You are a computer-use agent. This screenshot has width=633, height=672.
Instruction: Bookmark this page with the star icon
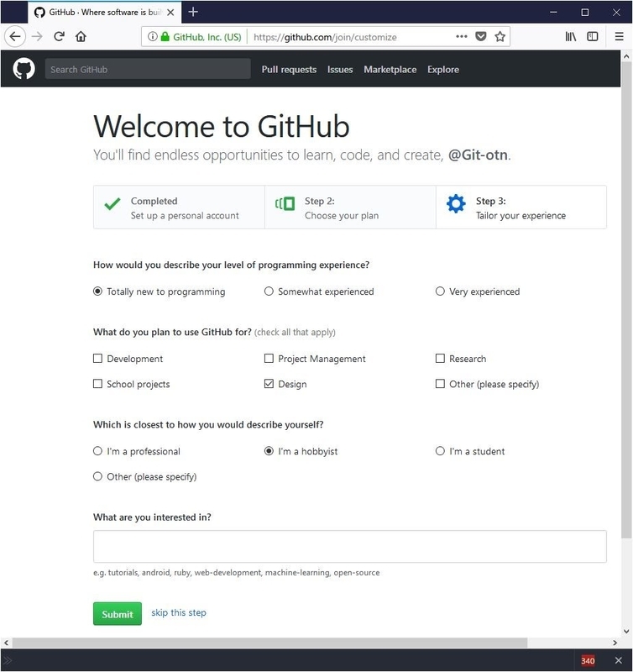coord(500,37)
